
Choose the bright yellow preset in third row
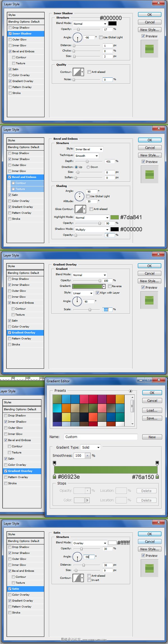66,417
